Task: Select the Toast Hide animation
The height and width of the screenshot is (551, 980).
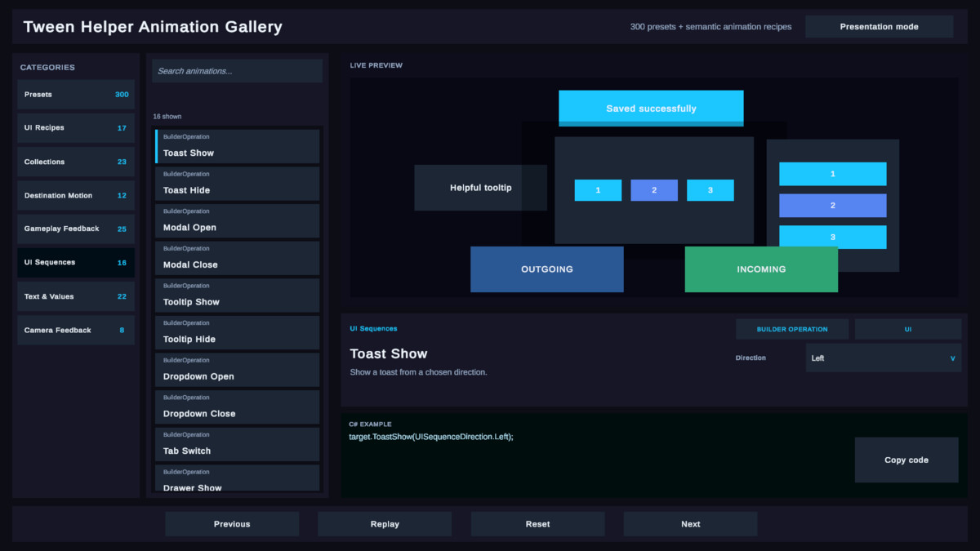Action: pyautogui.click(x=238, y=184)
